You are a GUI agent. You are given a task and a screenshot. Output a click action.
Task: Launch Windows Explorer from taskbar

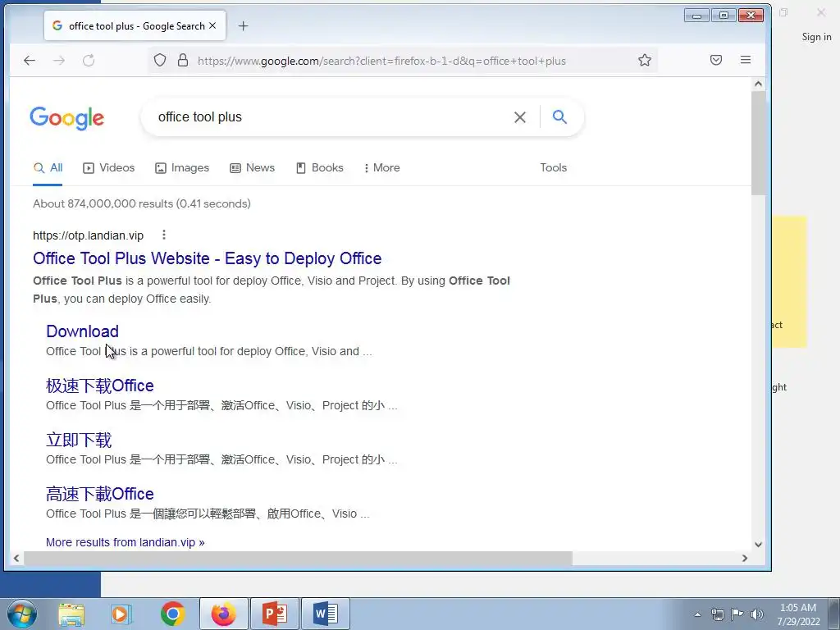(x=71, y=614)
